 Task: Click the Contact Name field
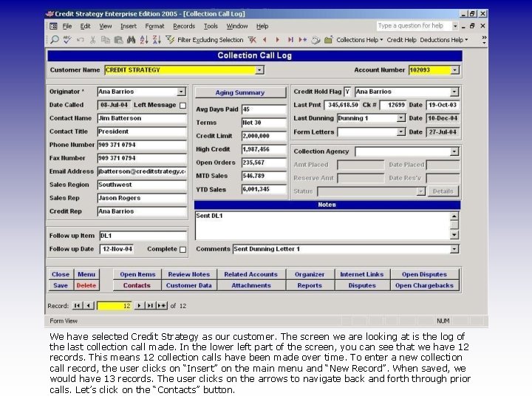(x=142, y=118)
